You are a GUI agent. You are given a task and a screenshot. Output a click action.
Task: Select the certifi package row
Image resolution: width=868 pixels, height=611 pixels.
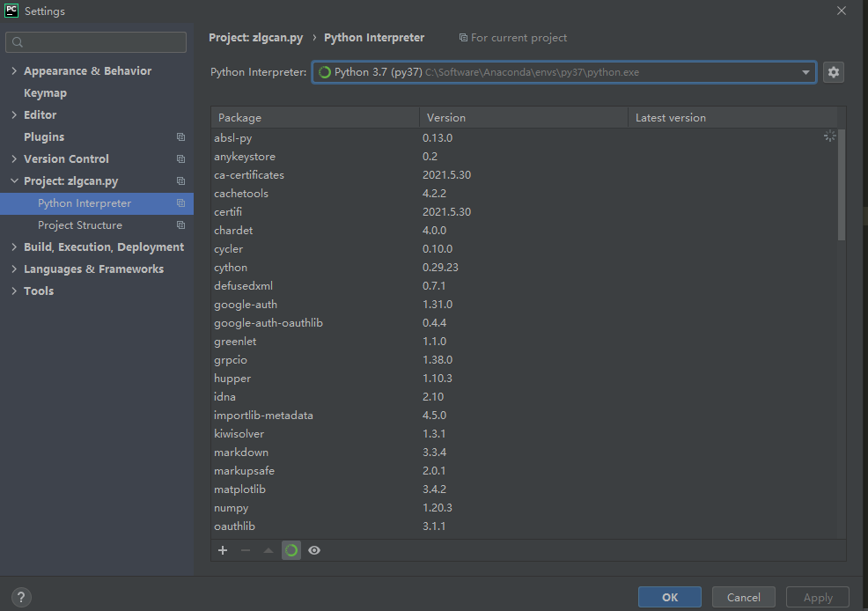[524, 212]
